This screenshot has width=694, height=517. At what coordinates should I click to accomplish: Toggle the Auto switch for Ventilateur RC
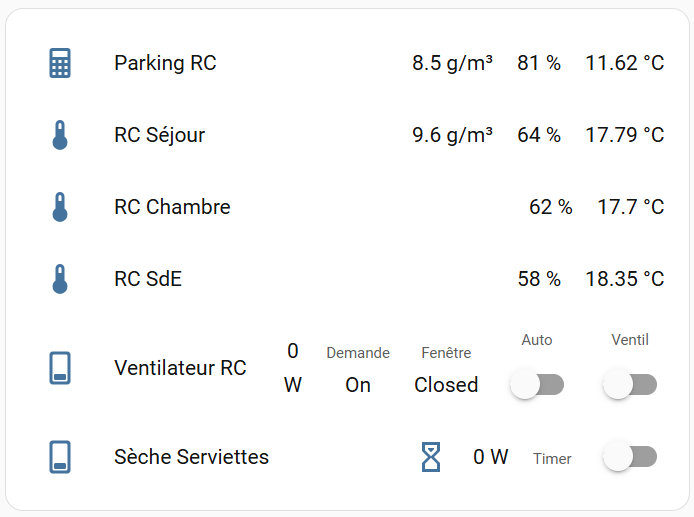click(537, 384)
